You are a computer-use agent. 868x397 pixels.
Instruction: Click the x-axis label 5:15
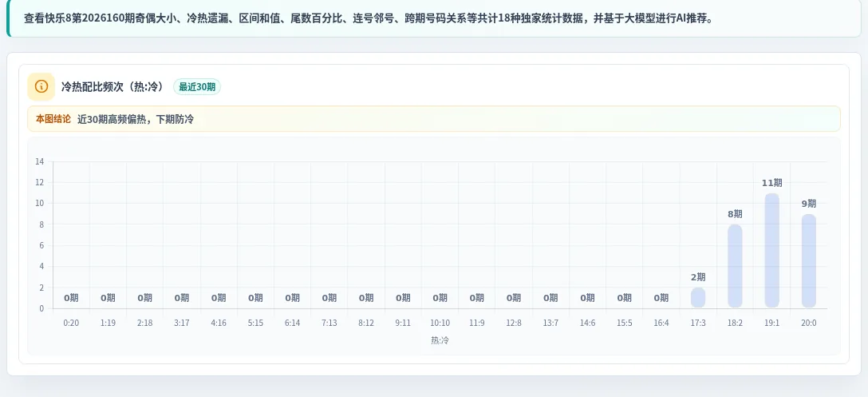255,323
